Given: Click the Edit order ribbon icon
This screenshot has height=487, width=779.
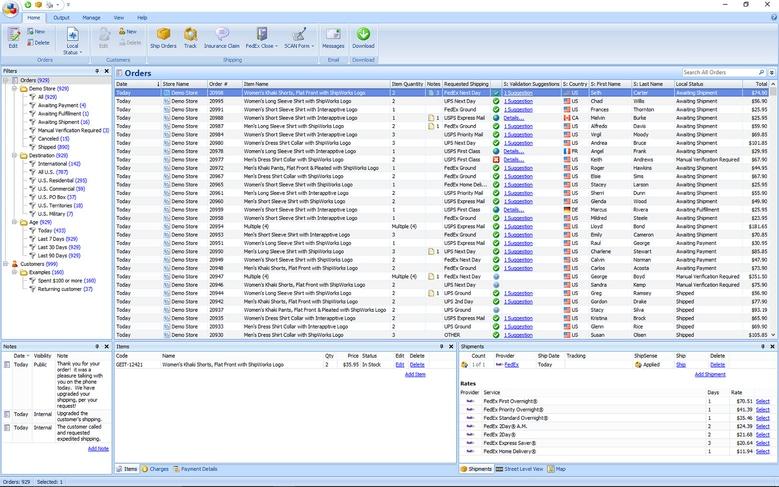Looking at the screenshot, I should 13,38.
